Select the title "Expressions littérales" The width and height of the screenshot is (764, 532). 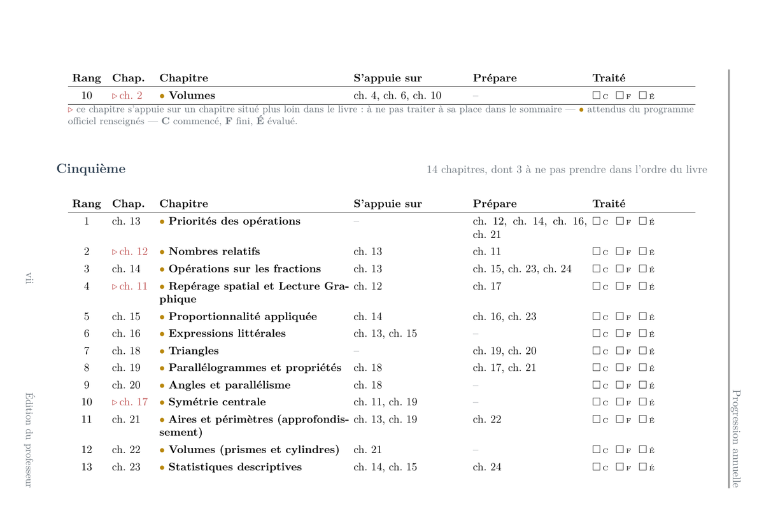[227, 333]
